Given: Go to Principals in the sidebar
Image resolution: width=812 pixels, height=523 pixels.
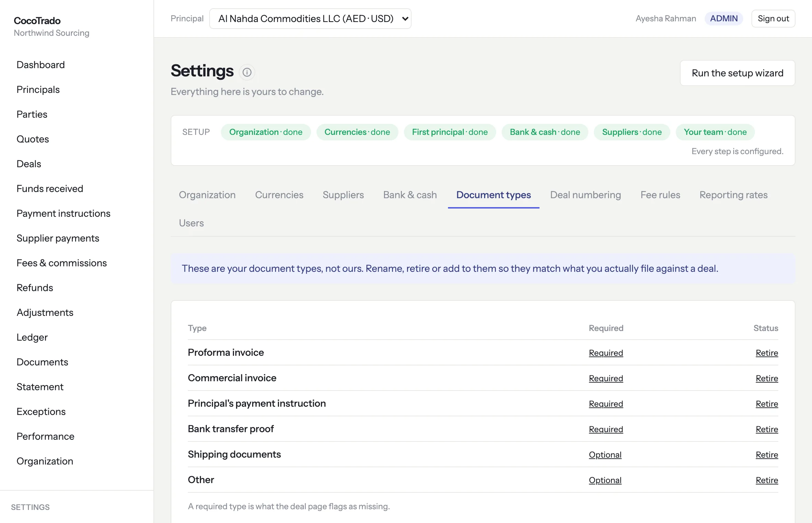Looking at the screenshot, I should [38, 89].
